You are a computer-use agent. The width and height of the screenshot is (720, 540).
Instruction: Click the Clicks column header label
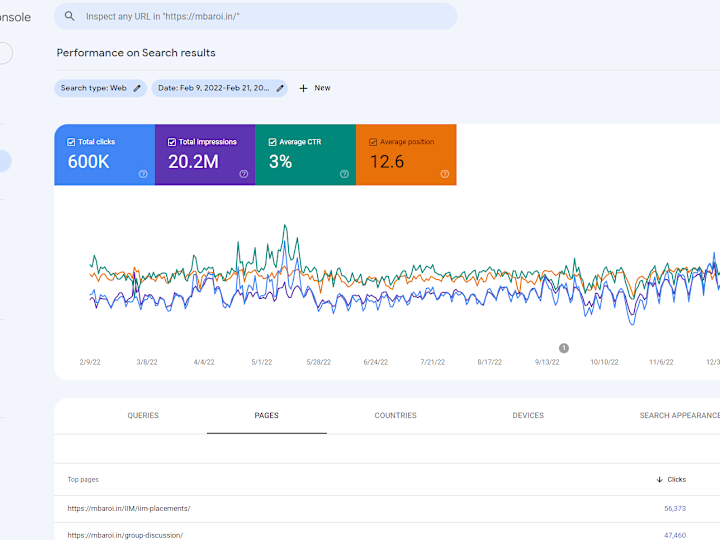[x=676, y=479]
